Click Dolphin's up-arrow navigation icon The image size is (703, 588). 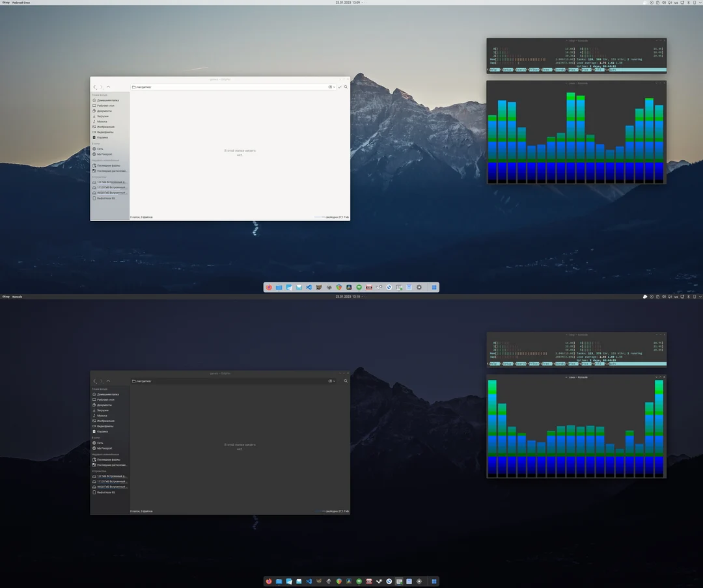tap(108, 87)
